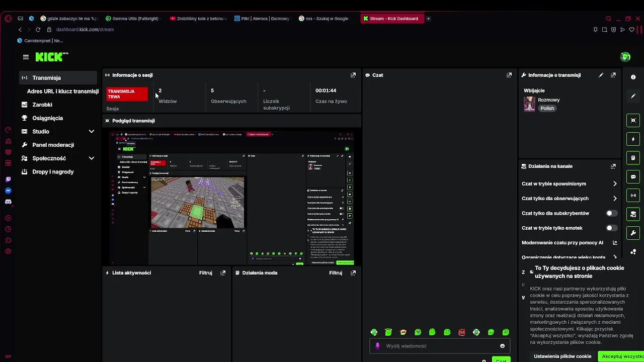Open Discord in Opera sidebar
The width and height of the screenshot is (644, 362).
tap(8, 202)
